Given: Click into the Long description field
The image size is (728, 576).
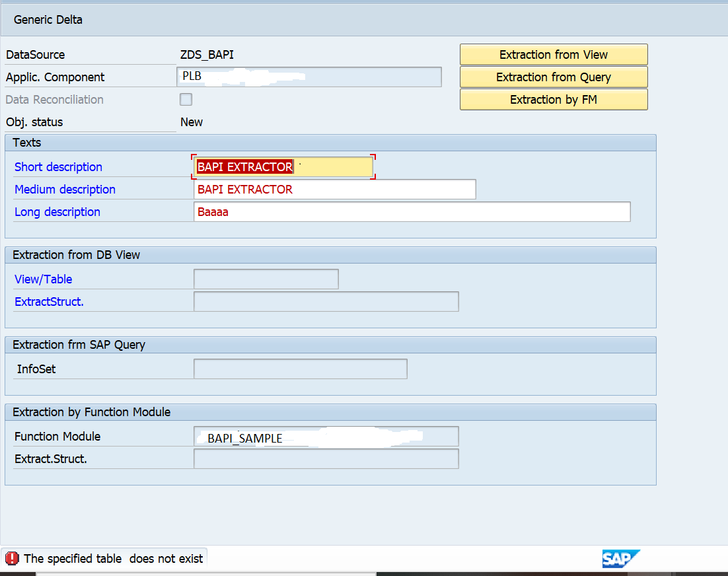Looking at the screenshot, I should click(412, 211).
